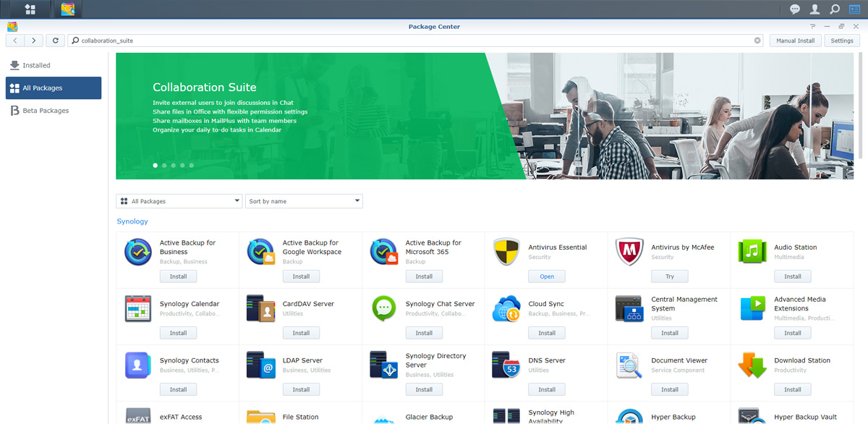868x424 pixels.
Task: Click the Synology Calendar icon
Action: pos(138,309)
